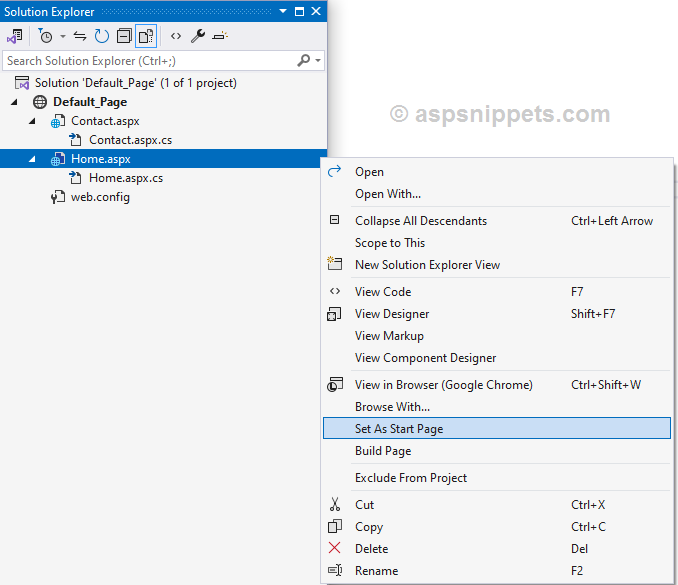Click the Contact.aspx web page icon

point(58,121)
